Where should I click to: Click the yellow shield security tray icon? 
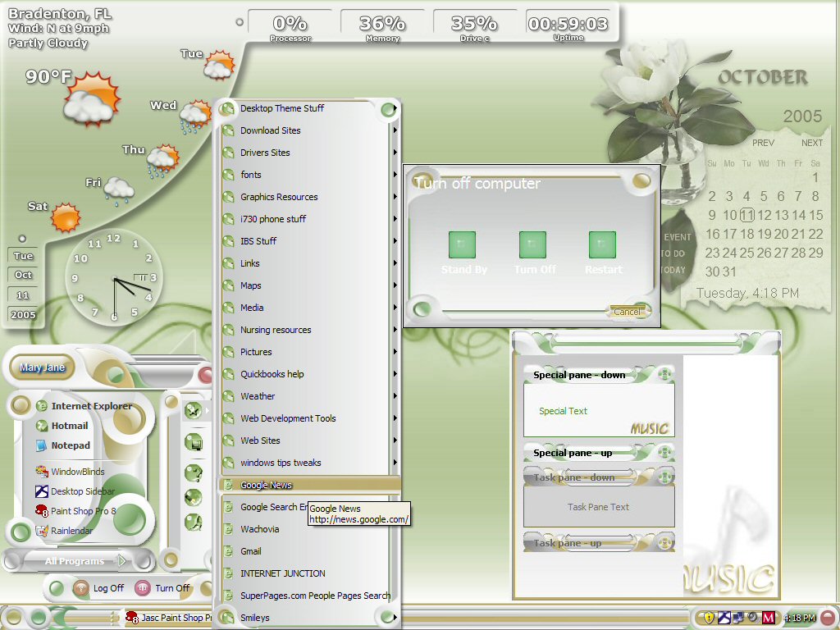click(708, 618)
